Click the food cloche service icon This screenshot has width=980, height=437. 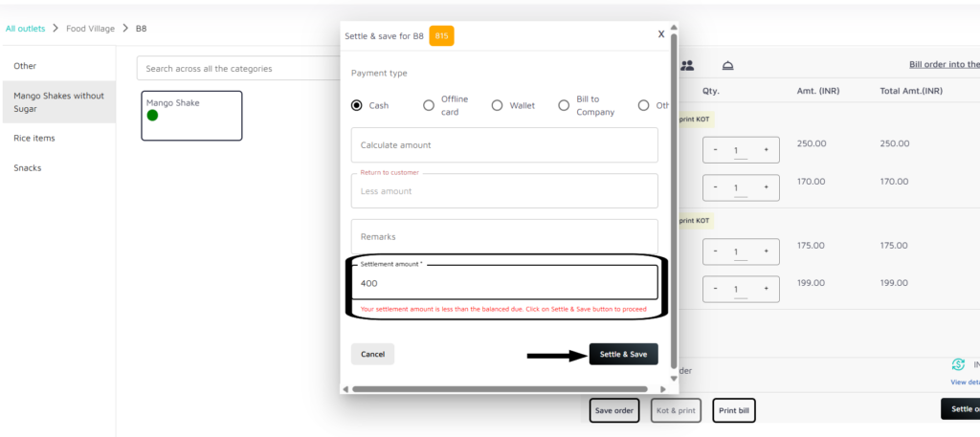[x=727, y=65]
